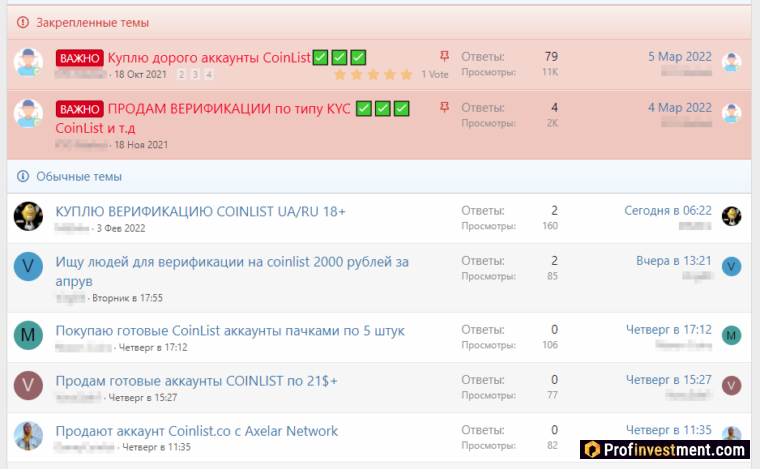Open the purple V avatar for Продам готовые аккаунты

tap(28, 385)
